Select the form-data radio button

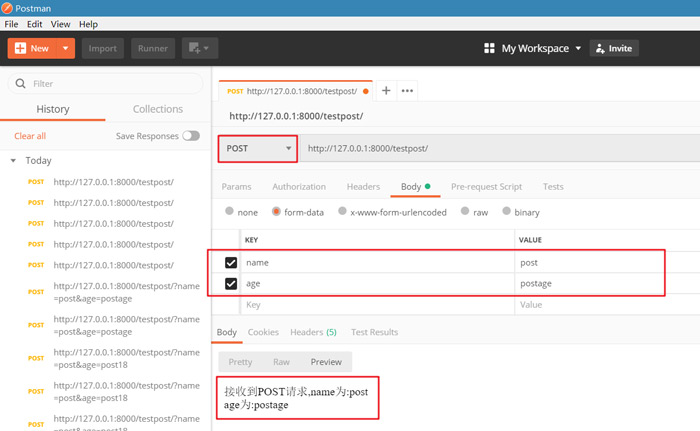tap(276, 211)
